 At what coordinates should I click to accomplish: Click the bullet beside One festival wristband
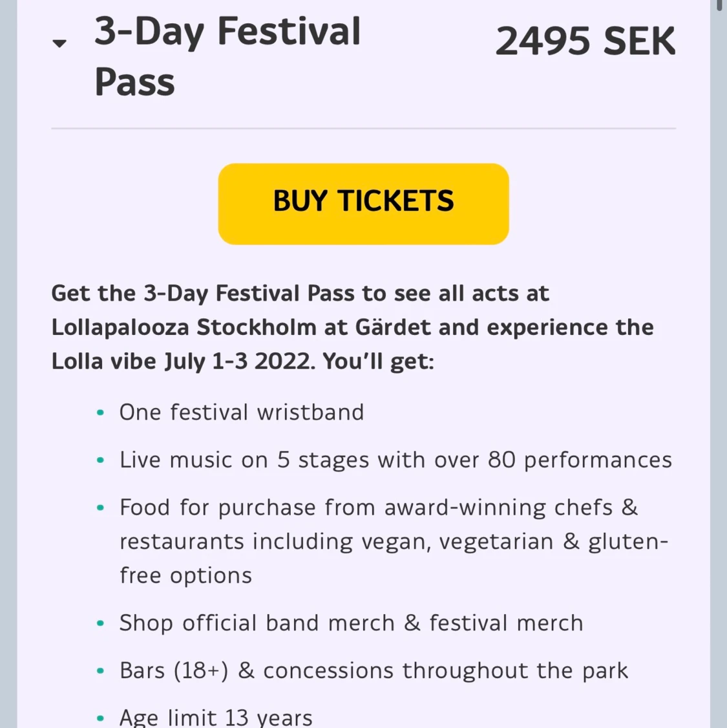coord(100,413)
